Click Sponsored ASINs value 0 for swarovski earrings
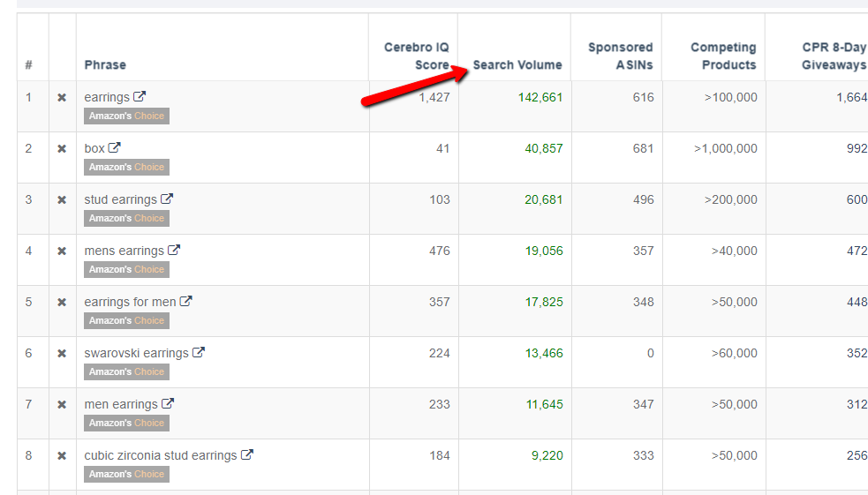Image resolution: width=868 pixels, height=495 pixels. [x=651, y=354]
